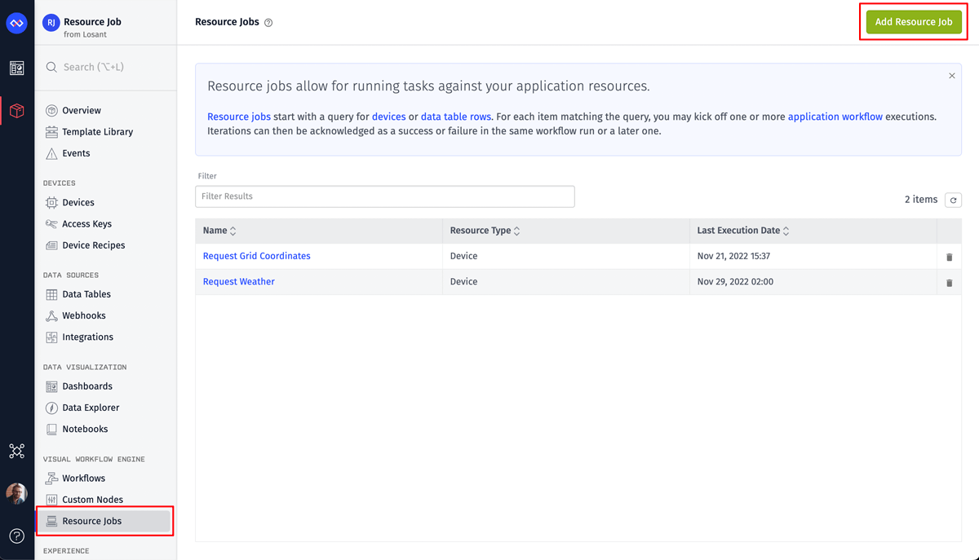979x560 pixels.
Task: Open Access Keys page
Action: click(x=86, y=224)
